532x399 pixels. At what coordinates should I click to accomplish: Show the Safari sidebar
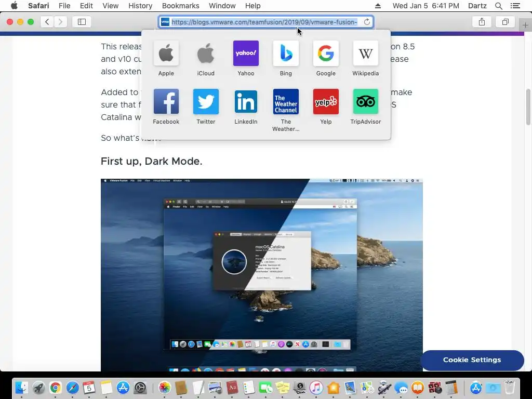click(82, 22)
